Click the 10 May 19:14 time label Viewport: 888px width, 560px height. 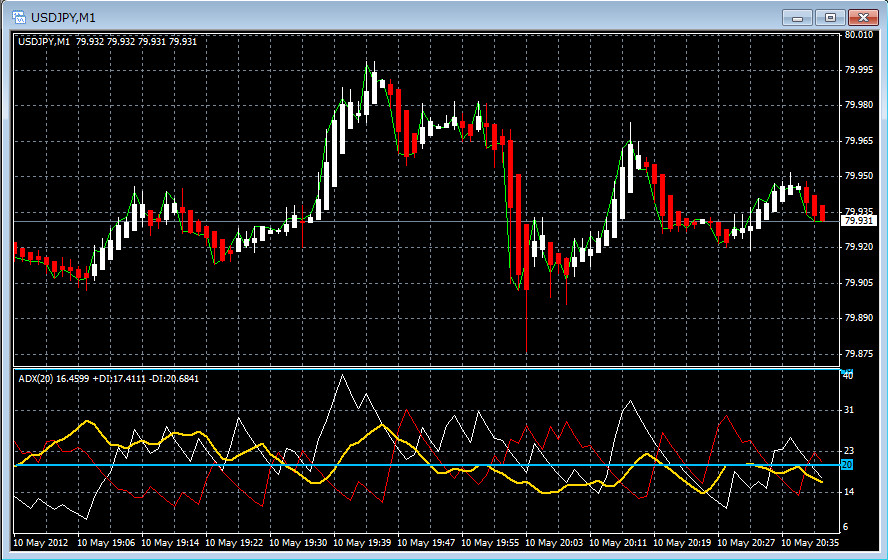(x=170, y=542)
